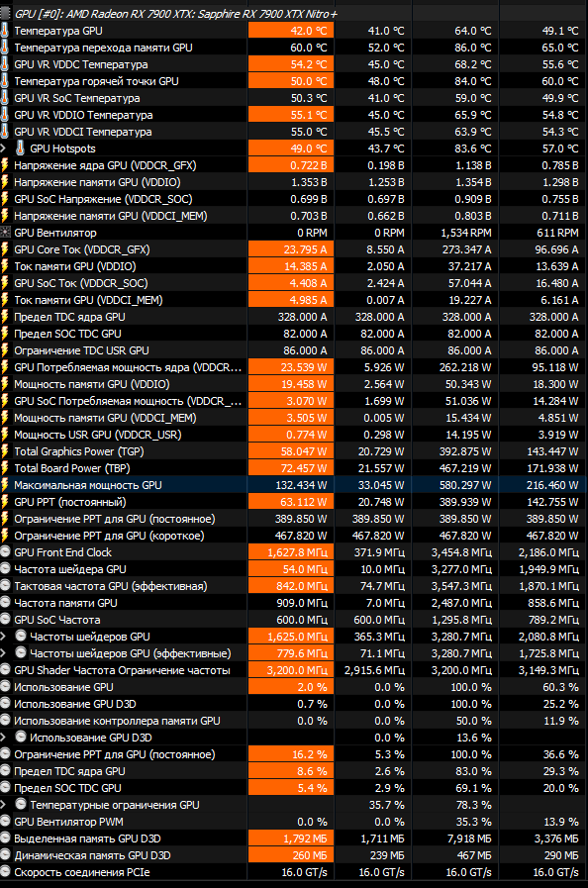Click clock icon of Частота памяти GPU
Image resolution: width=588 pixels, height=888 pixels.
point(5,603)
